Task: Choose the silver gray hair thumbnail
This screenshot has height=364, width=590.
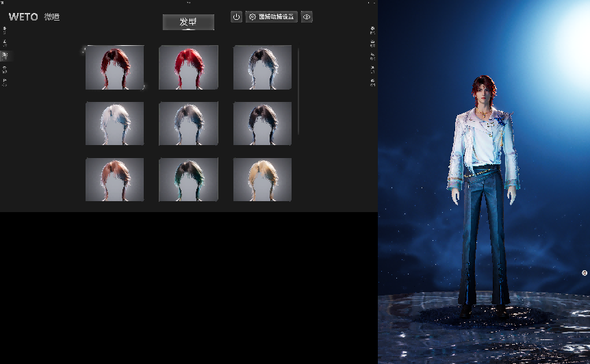Action: (188, 124)
